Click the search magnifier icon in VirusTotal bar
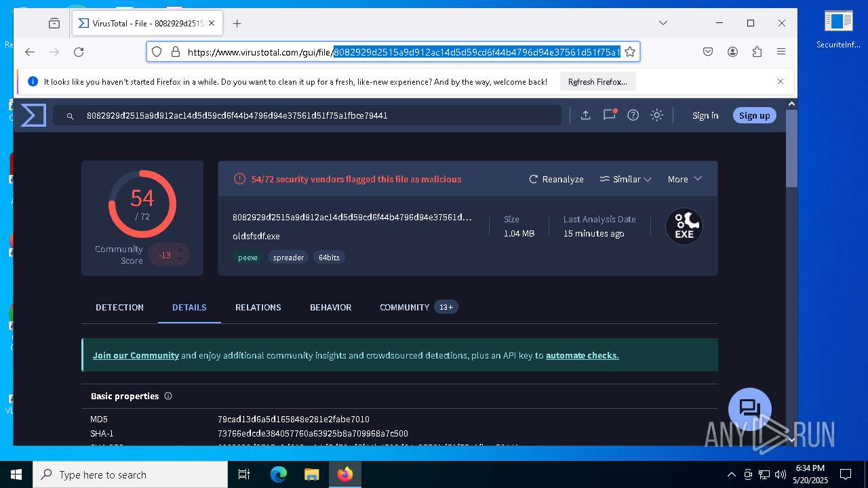 pos(70,116)
